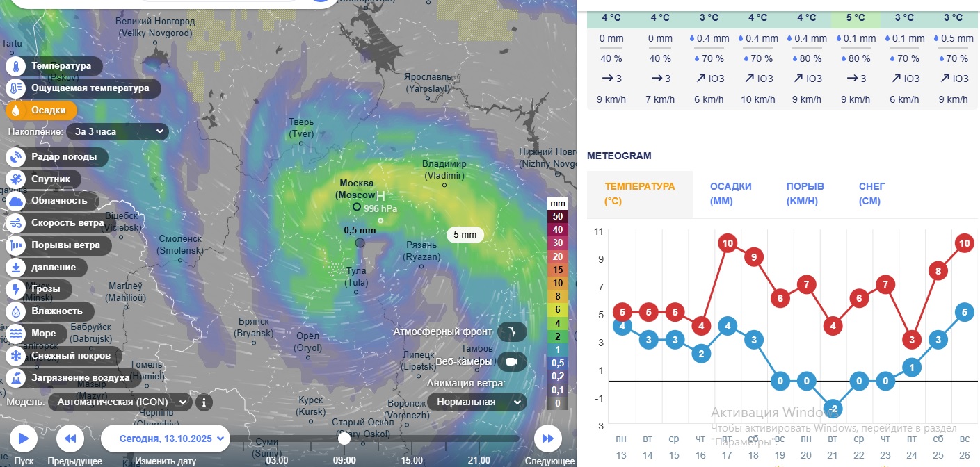Open model information icon
980x467 pixels.
[204, 402]
